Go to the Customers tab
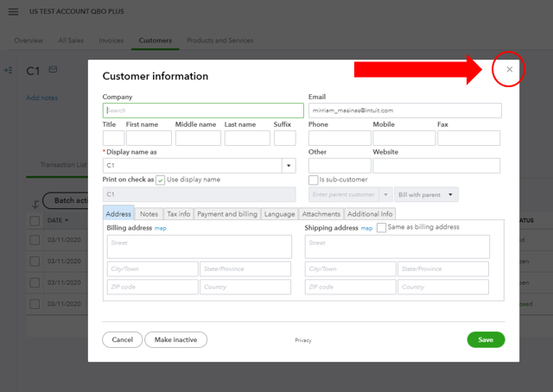 point(156,41)
